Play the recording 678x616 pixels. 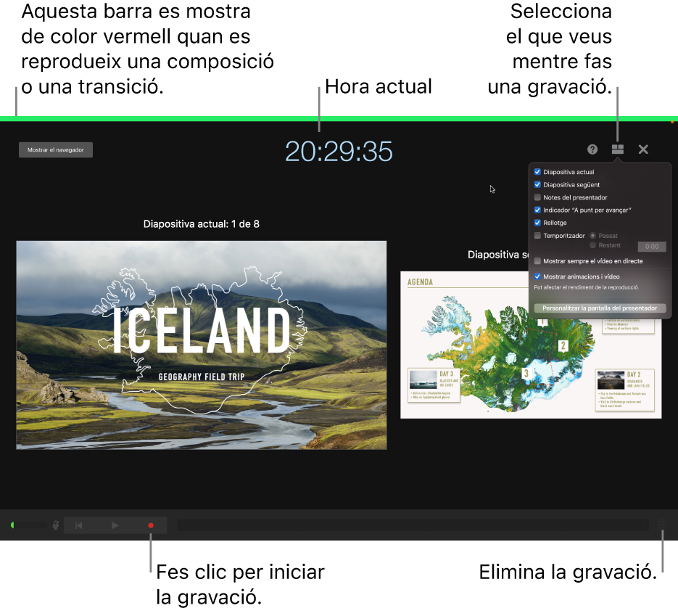pos(115,525)
